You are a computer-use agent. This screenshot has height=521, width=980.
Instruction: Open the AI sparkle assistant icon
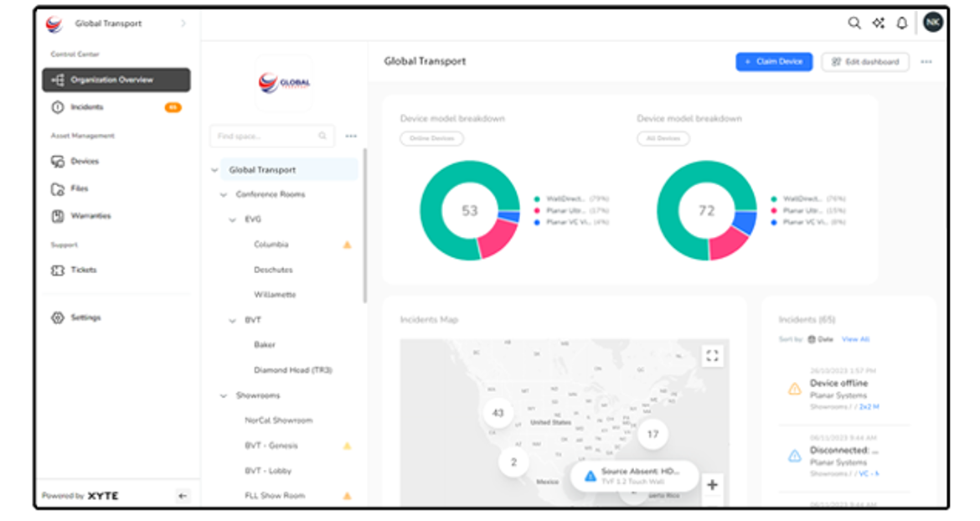coord(878,23)
